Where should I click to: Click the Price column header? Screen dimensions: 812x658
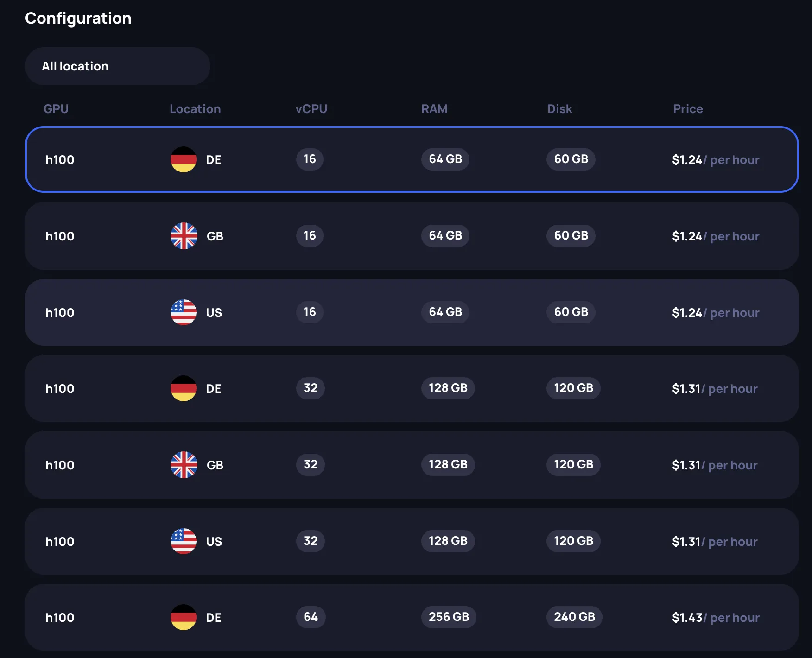[x=688, y=108]
